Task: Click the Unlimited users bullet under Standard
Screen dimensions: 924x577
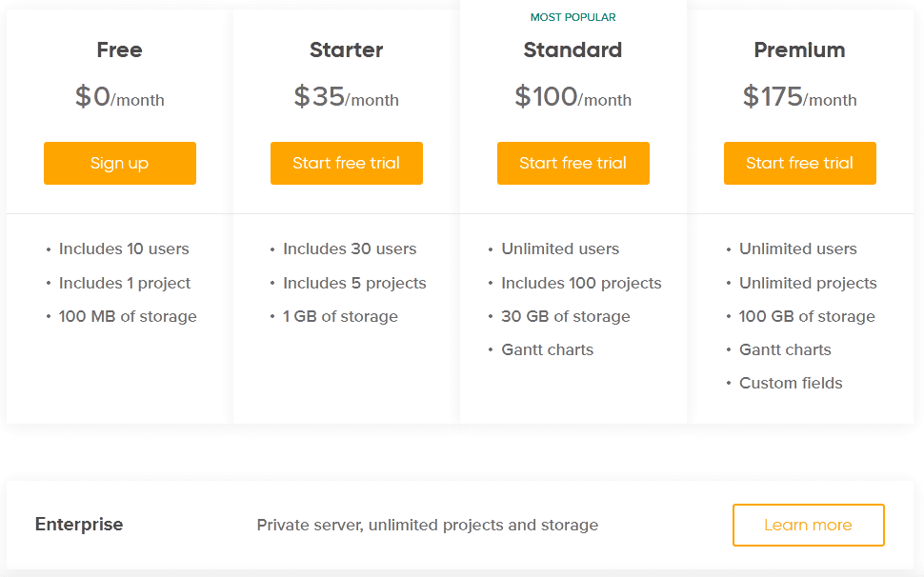Action: (x=560, y=249)
